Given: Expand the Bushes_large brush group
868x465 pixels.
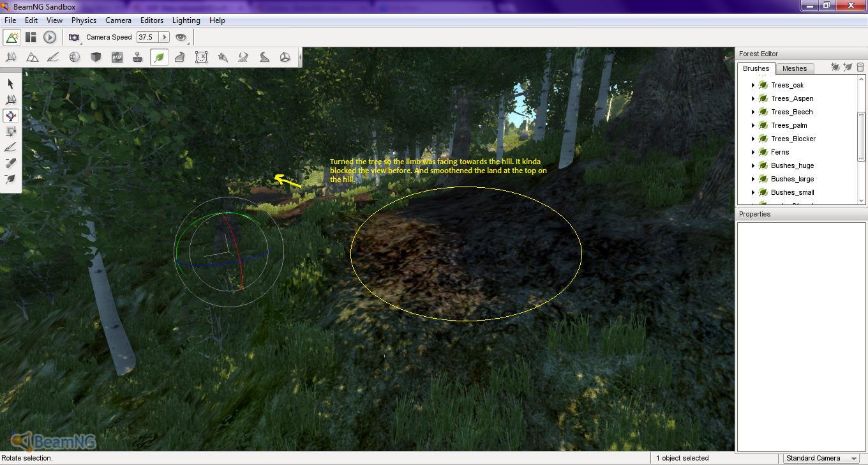Looking at the screenshot, I should point(753,179).
